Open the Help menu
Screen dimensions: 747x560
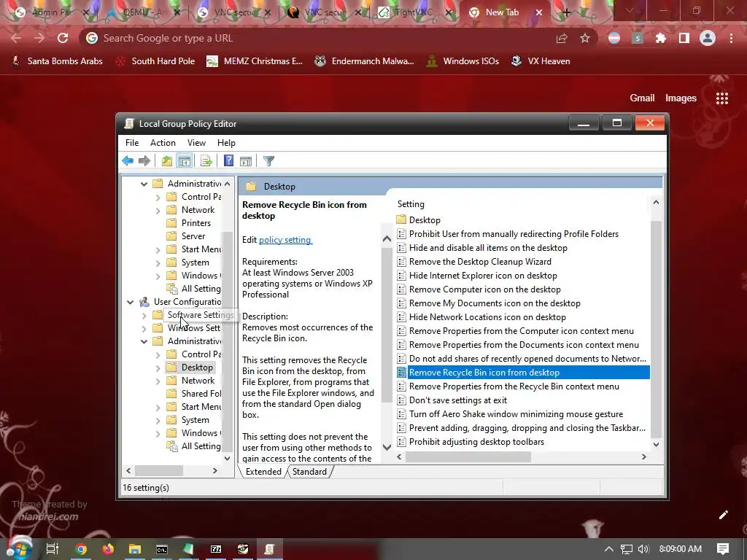[226, 143]
